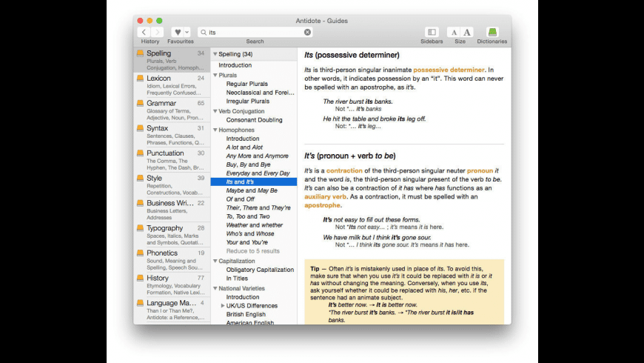
Task: Select the Typography guide book icon
Action: pyautogui.click(x=140, y=227)
